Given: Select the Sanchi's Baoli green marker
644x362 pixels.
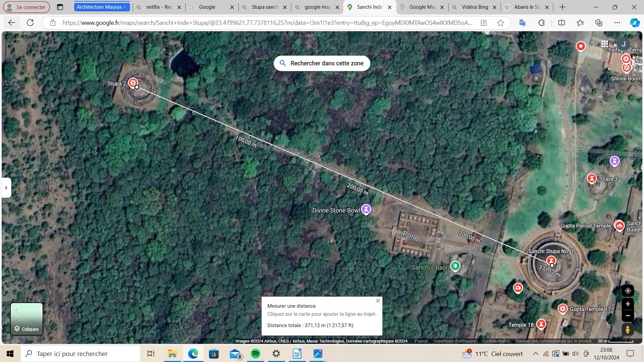Looking at the screenshot, I should (455, 266).
